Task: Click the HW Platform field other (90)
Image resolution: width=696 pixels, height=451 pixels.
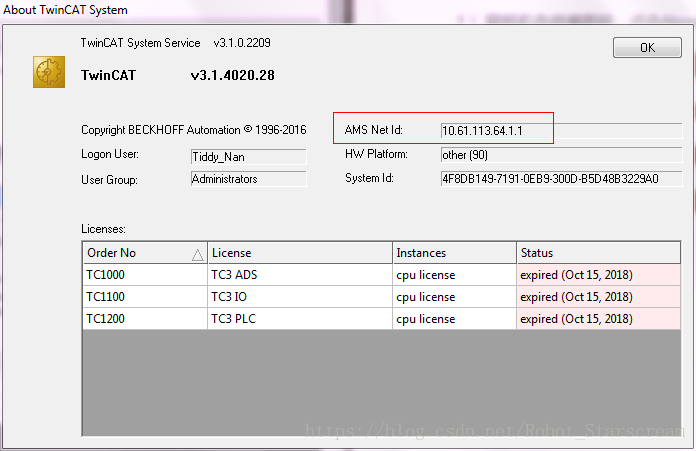Action: click(561, 155)
